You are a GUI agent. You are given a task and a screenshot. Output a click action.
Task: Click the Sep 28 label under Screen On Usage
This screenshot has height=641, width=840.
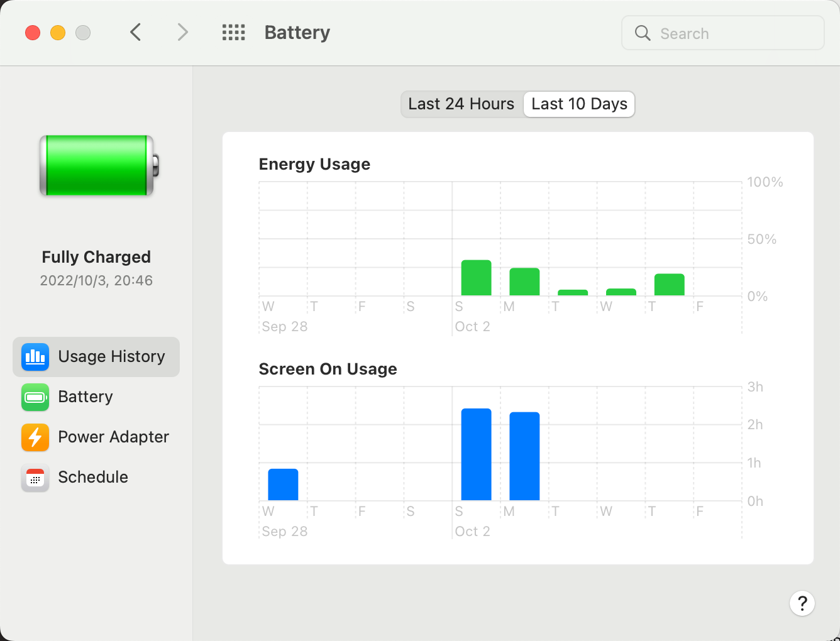[285, 532]
